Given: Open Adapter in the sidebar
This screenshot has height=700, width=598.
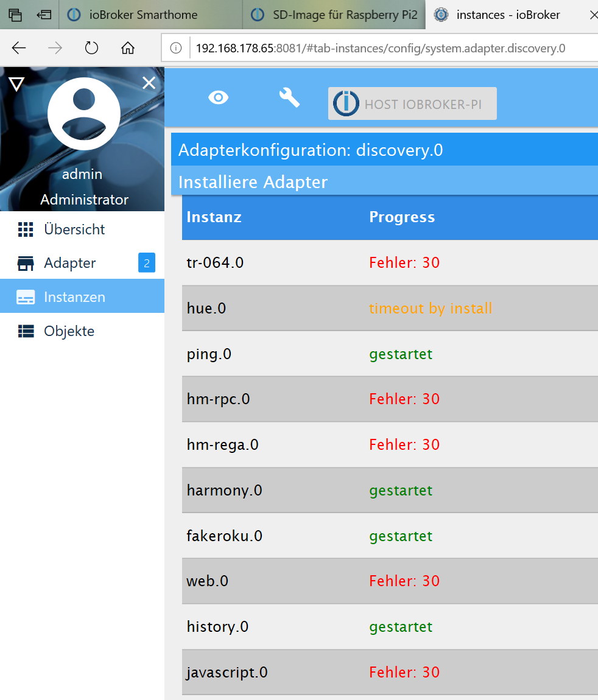Looking at the screenshot, I should (x=82, y=263).
